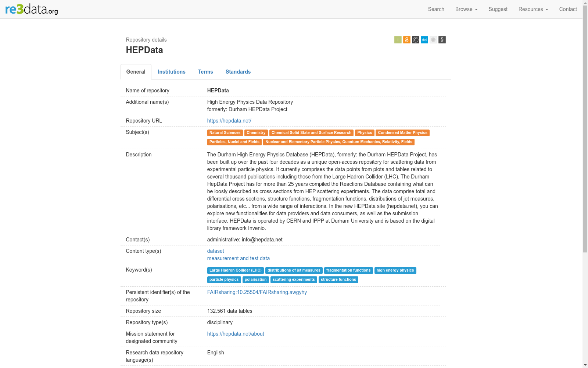This screenshot has height=368, width=588.
Task: Click the administrative contact info@hepdata.net text
Action: point(245,240)
